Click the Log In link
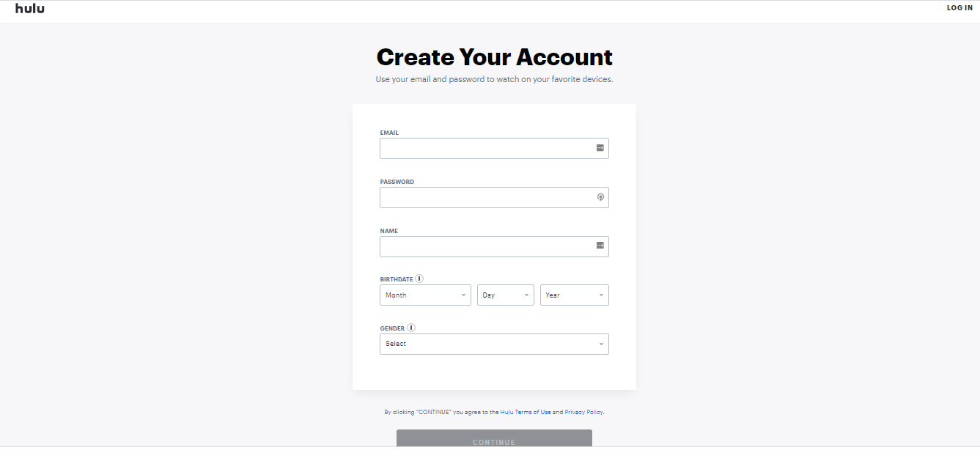 [959, 8]
